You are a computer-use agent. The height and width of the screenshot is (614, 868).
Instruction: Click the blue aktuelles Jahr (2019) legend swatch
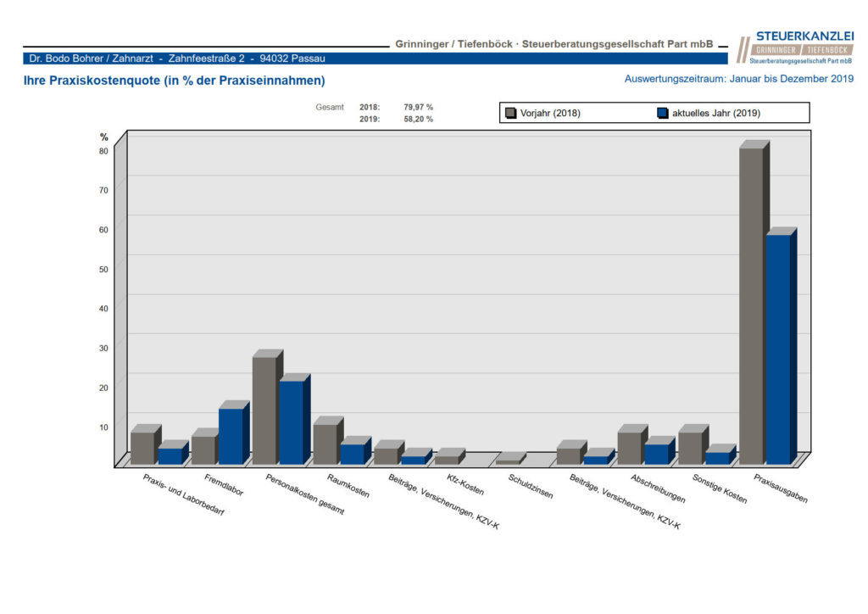click(x=663, y=113)
